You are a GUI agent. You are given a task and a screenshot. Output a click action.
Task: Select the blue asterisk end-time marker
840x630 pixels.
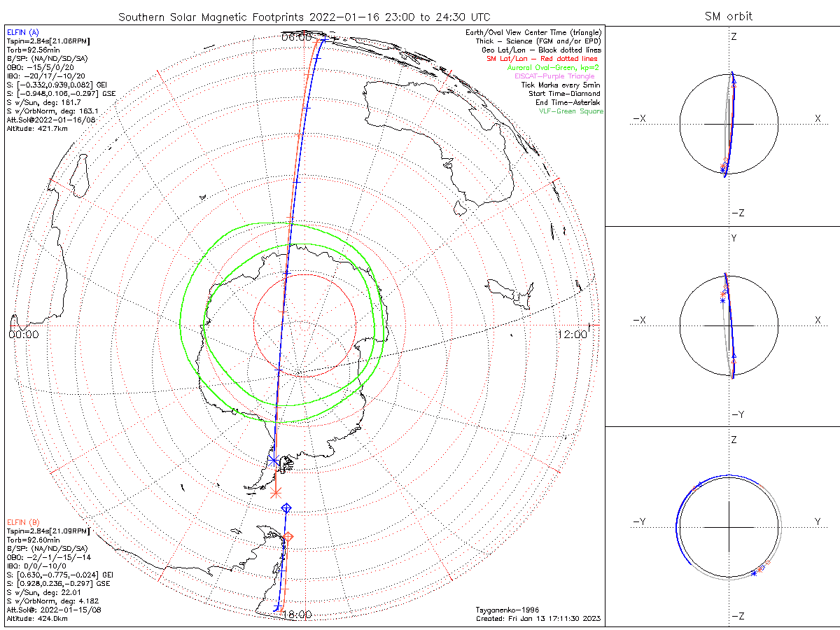coord(273,461)
